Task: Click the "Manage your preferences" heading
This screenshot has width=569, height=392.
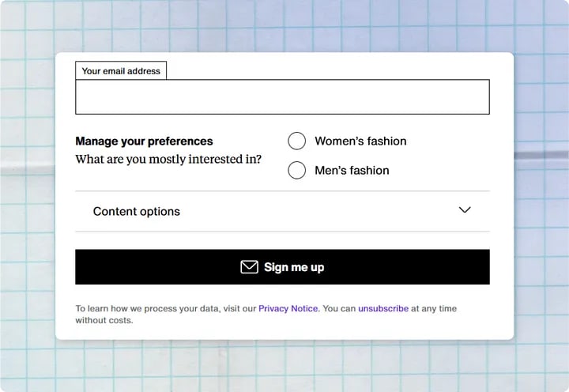Action: tap(144, 141)
